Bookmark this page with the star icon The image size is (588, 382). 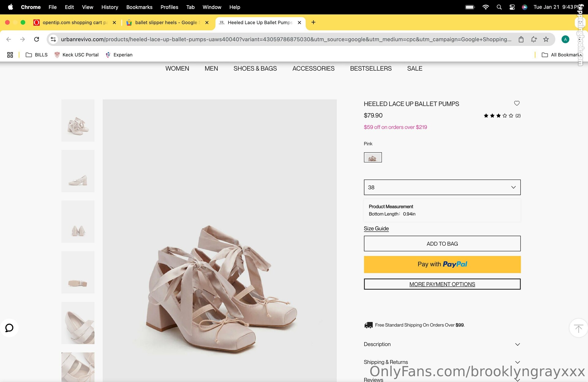click(x=546, y=39)
